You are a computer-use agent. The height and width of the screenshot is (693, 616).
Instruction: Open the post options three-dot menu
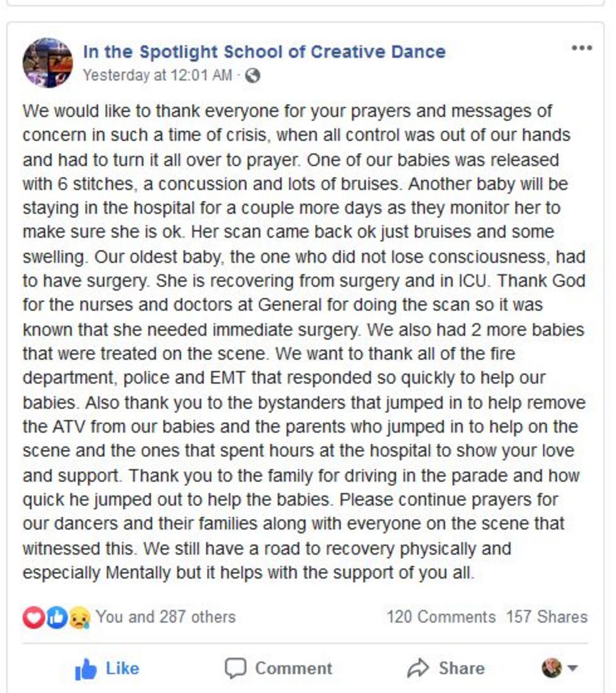582,48
